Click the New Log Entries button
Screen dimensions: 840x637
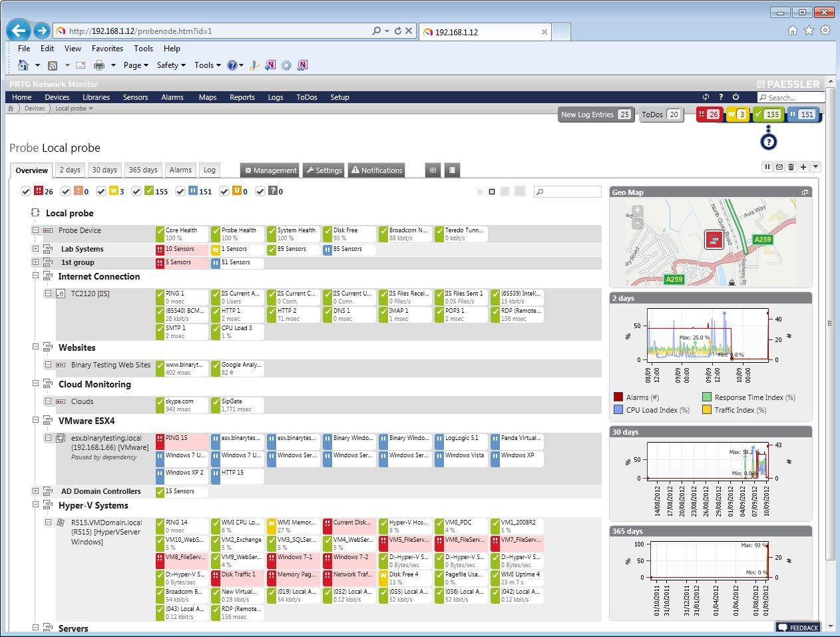point(596,114)
